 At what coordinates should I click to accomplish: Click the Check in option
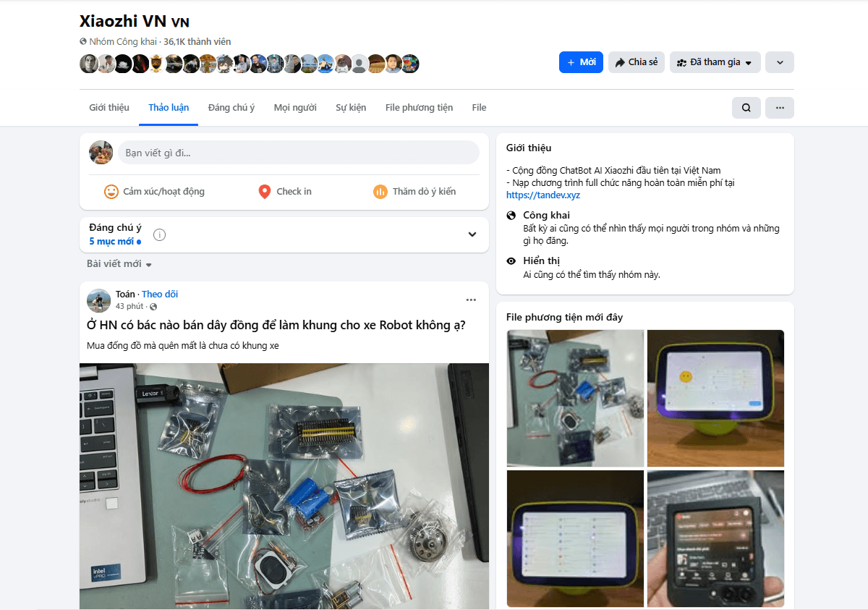285,192
